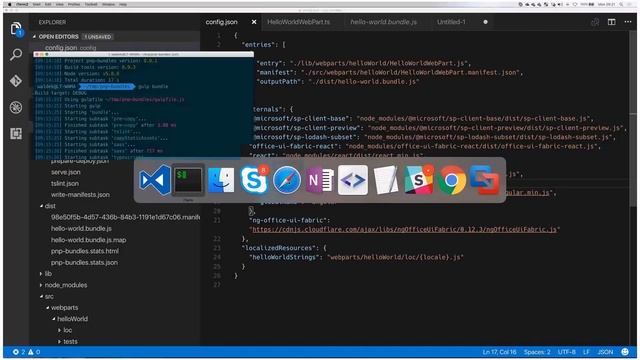Open write-manifests.json in the explorer
The width and height of the screenshot is (640, 360).
tap(80, 195)
